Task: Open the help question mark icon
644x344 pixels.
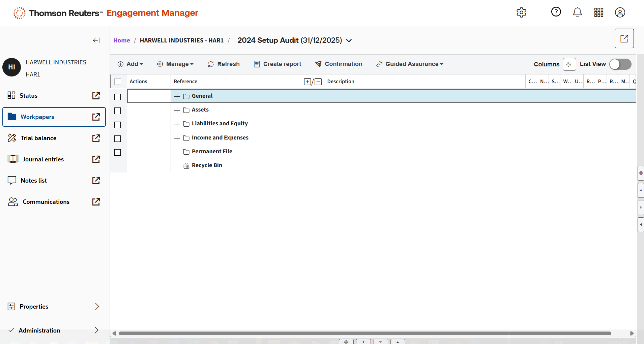Action: 556,12
